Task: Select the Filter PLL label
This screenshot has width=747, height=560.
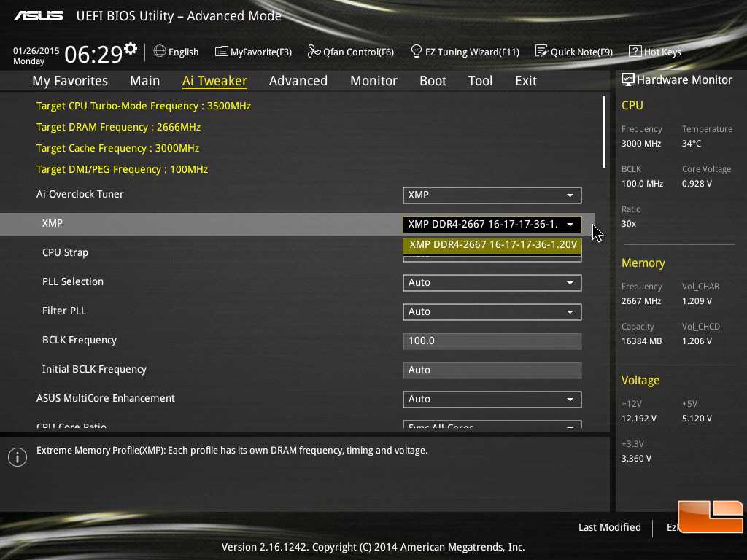Action: (x=64, y=311)
